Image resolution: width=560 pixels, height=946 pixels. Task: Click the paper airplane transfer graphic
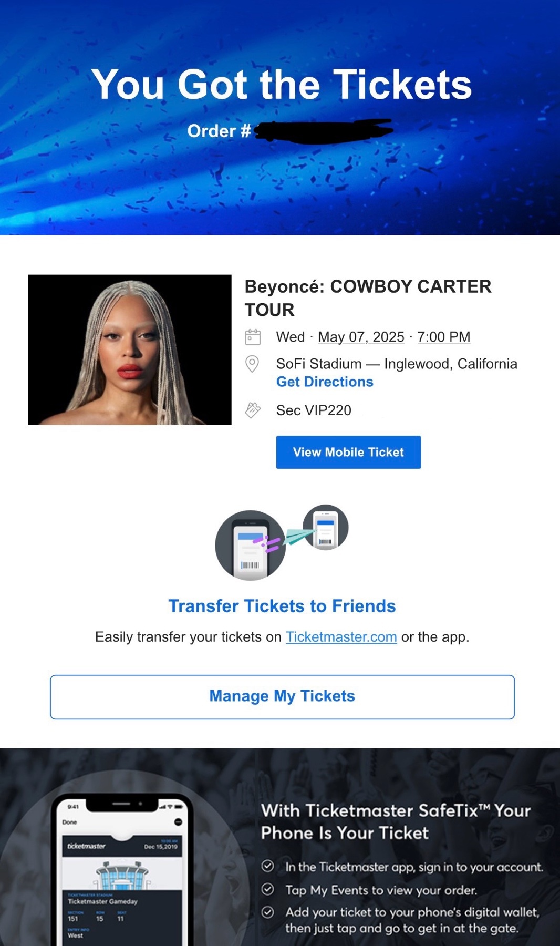[300, 537]
